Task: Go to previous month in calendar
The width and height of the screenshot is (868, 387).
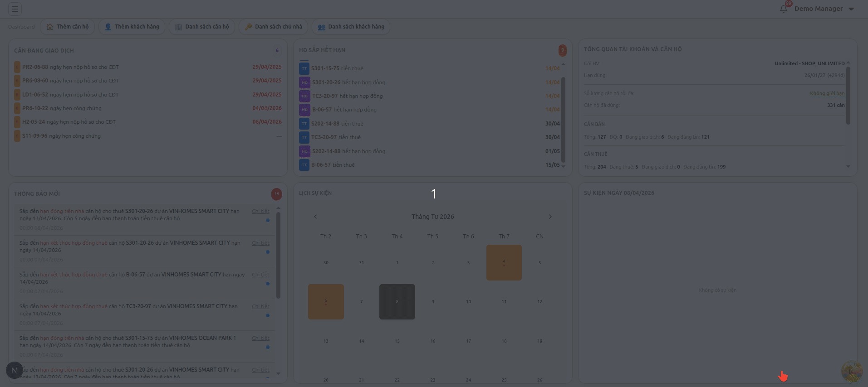Action: [x=315, y=217]
